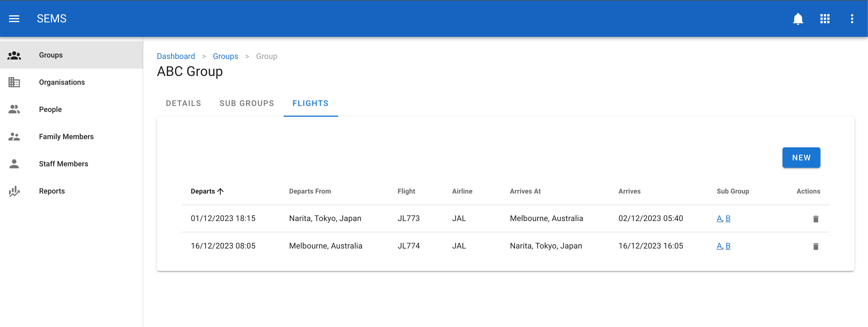
Task: Toggle sort arrow on Departs column
Action: (221, 192)
